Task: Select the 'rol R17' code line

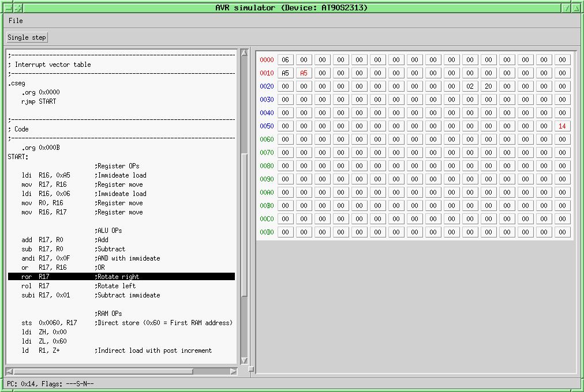Action: pos(121,286)
